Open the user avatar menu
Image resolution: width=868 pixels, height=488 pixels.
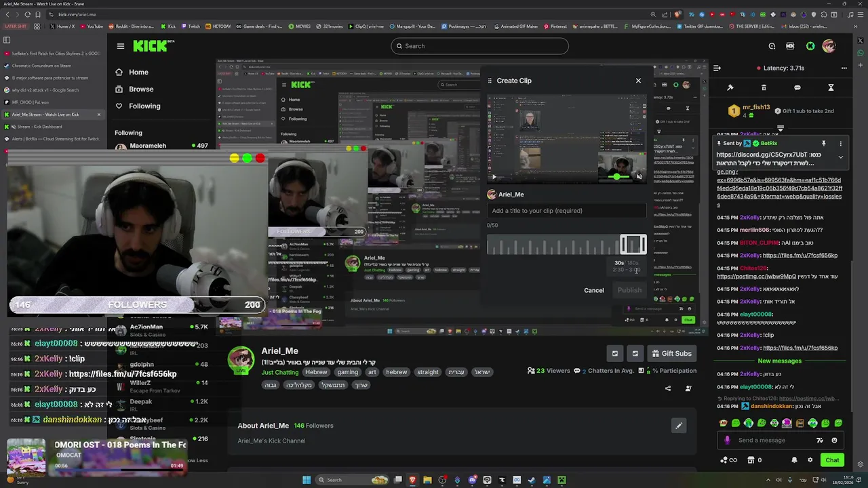829,46
